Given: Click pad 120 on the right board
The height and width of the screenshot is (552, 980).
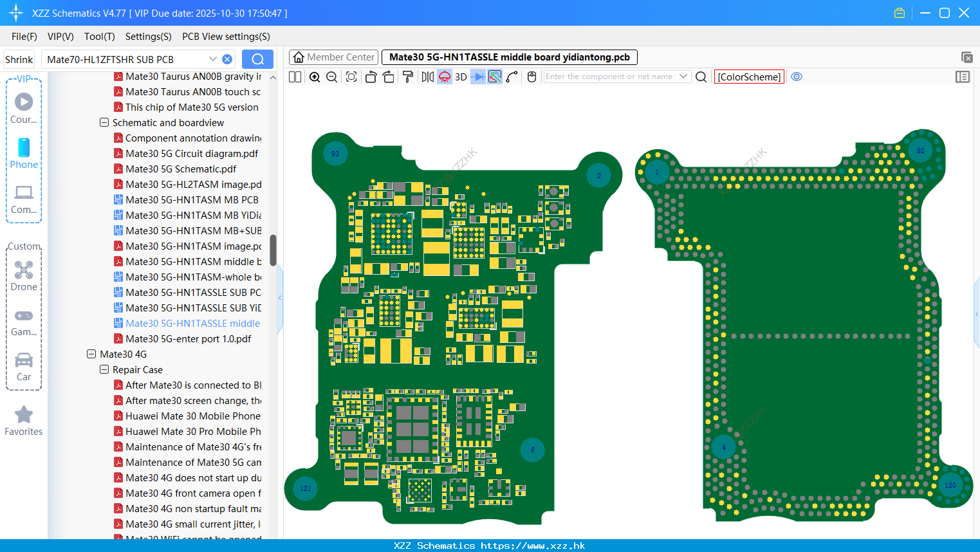Looking at the screenshot, I should [x=950, y=485].
